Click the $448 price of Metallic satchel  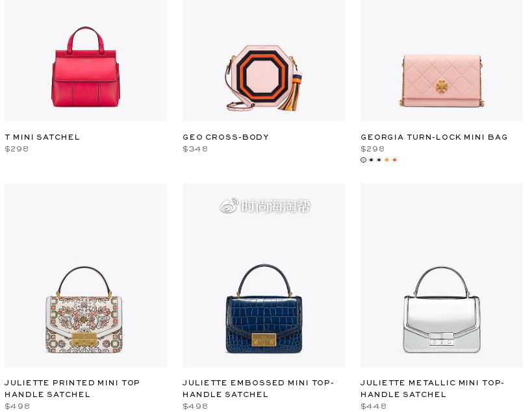(374, 406)
